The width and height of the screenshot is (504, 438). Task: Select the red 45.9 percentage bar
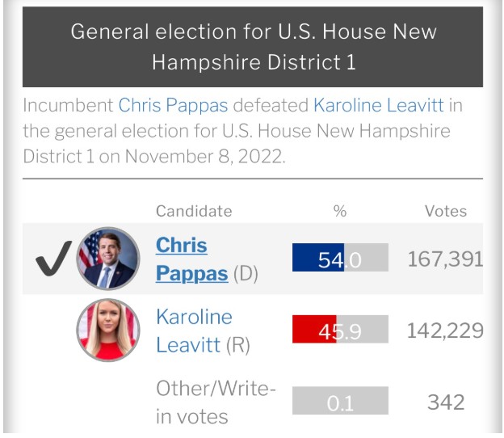(x=340, y=329)
